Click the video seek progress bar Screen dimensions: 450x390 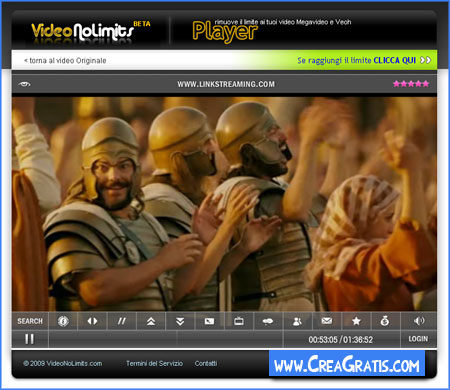coord(166,339)
